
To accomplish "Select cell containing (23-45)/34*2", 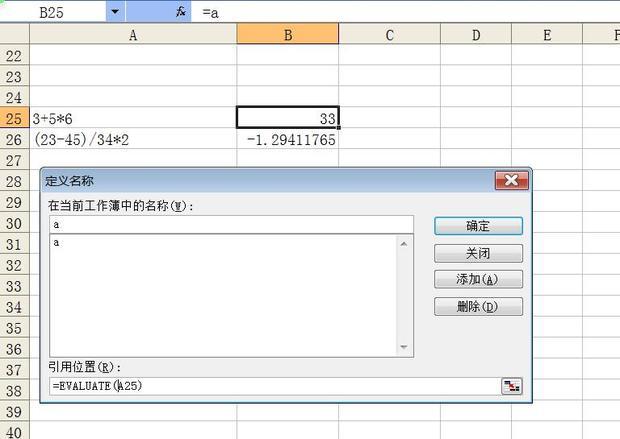I will tap(133, 139).
